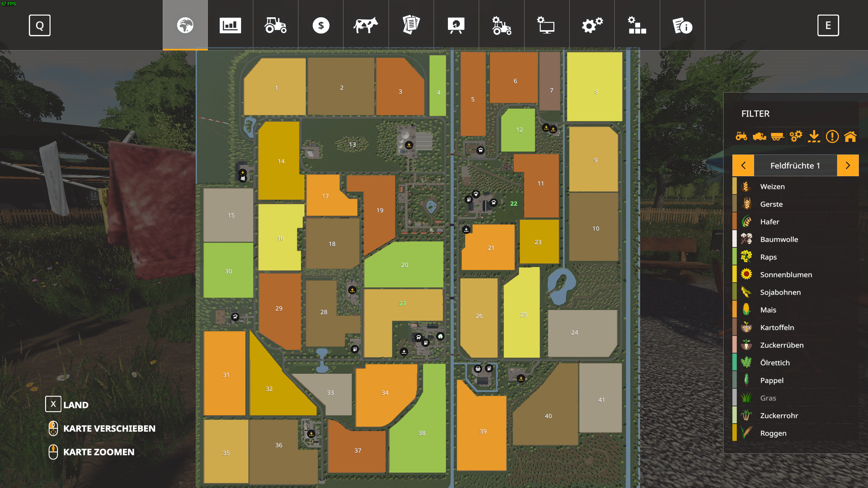Image resolution: width=868 pixels, height=488 pixels.
Task: Toggle the unloading points filter
Action: 814,137
